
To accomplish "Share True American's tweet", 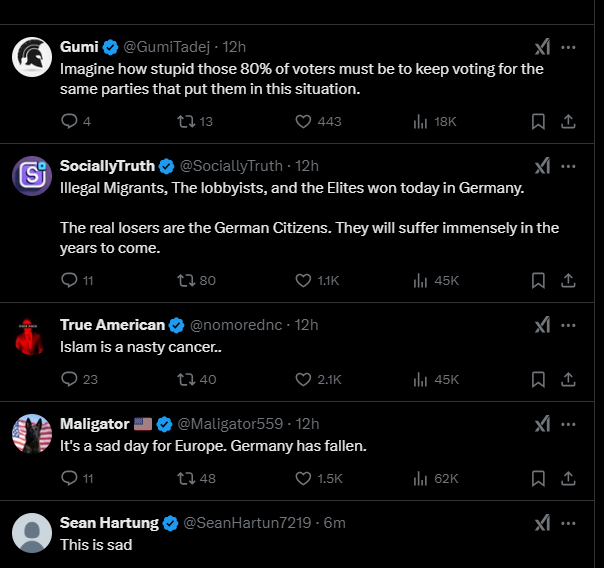I will pyautogui.click(x=568, y=379).
